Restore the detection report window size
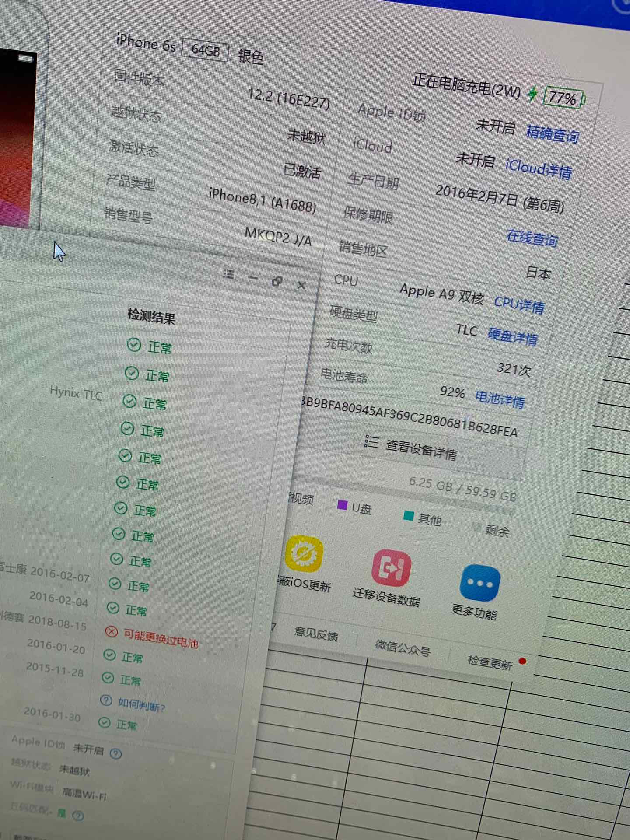 276,281
